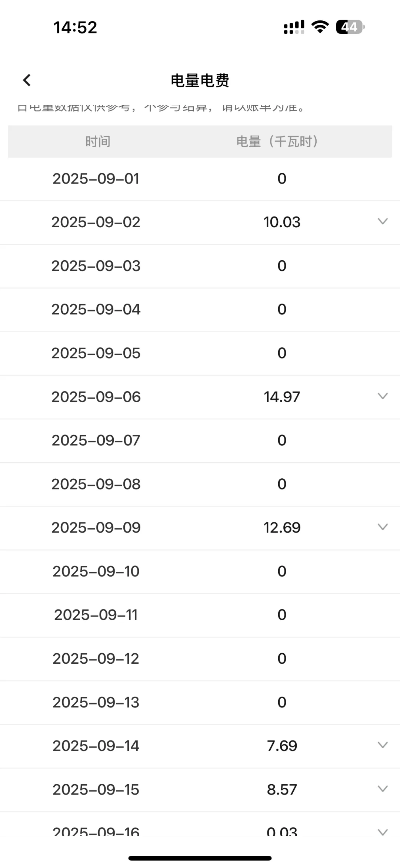
Task: Tap the Wi-Fi status icon
Action: (x=320, y=27)
